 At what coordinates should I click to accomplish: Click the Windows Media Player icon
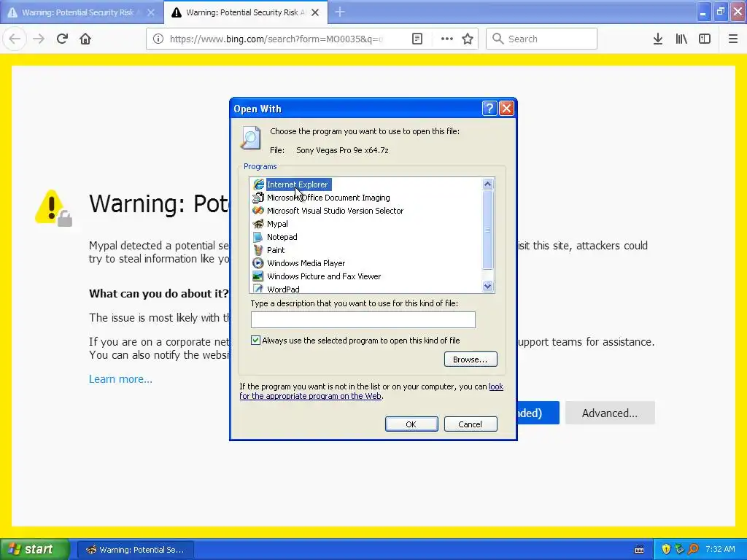coord(258,262)
